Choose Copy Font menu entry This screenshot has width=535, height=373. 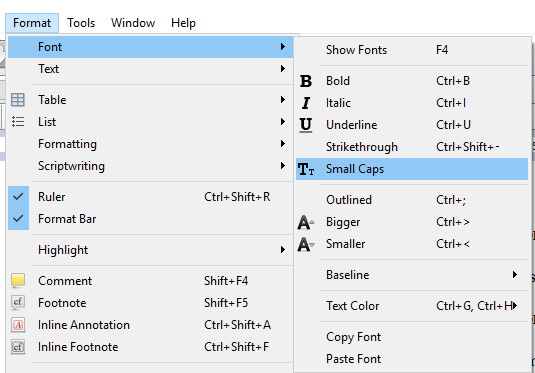tap(412, 337)
